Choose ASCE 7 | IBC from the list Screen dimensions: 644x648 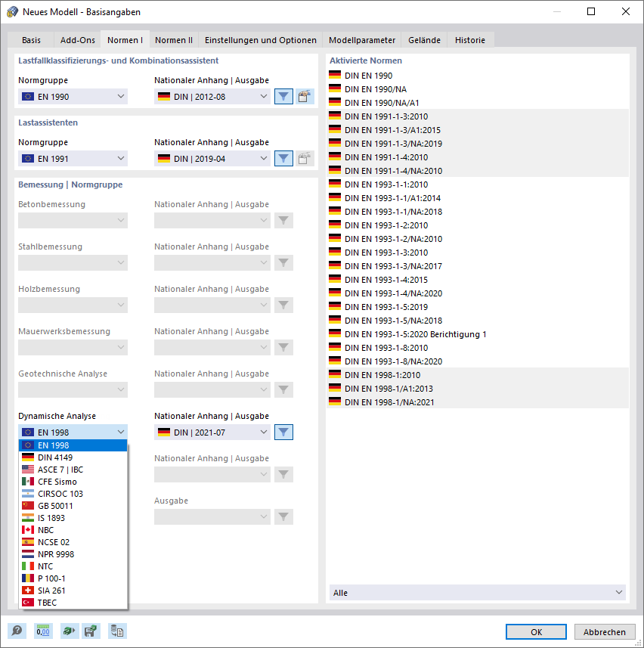[73, 469]
